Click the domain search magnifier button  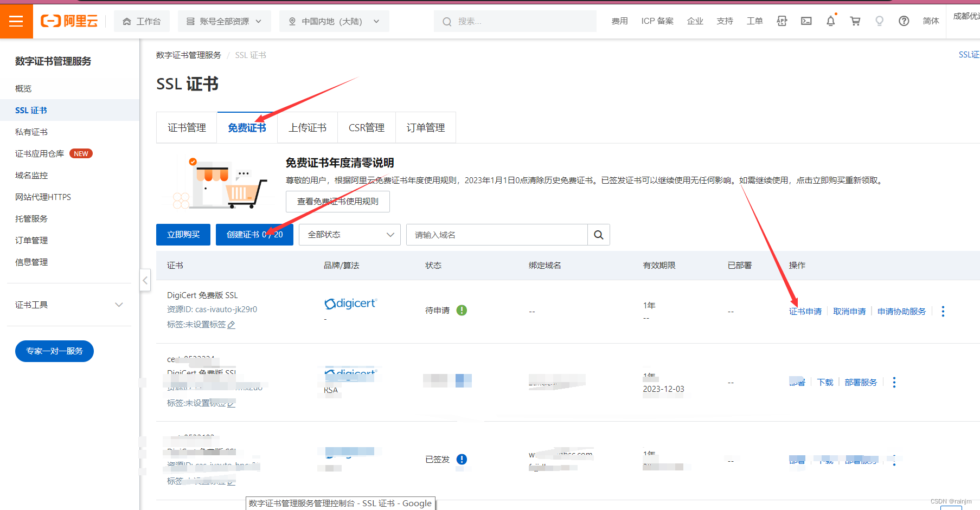(599, 235)
